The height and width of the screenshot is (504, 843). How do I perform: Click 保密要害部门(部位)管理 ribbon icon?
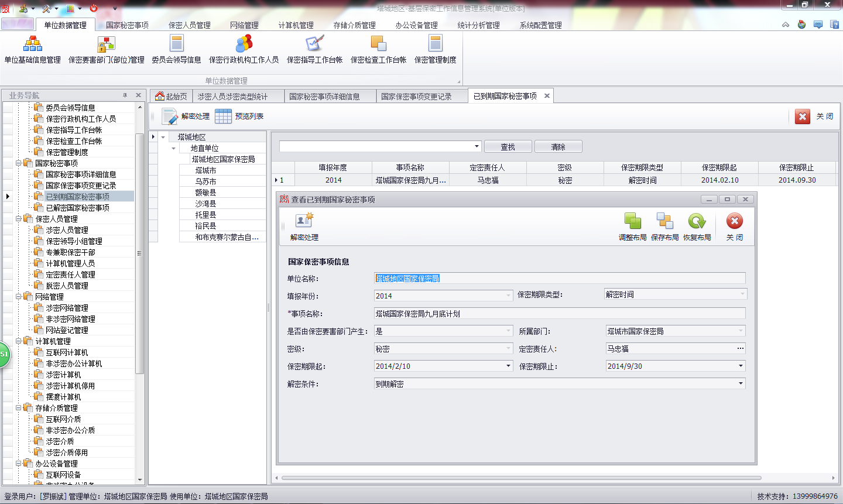(x=106, y=44)
